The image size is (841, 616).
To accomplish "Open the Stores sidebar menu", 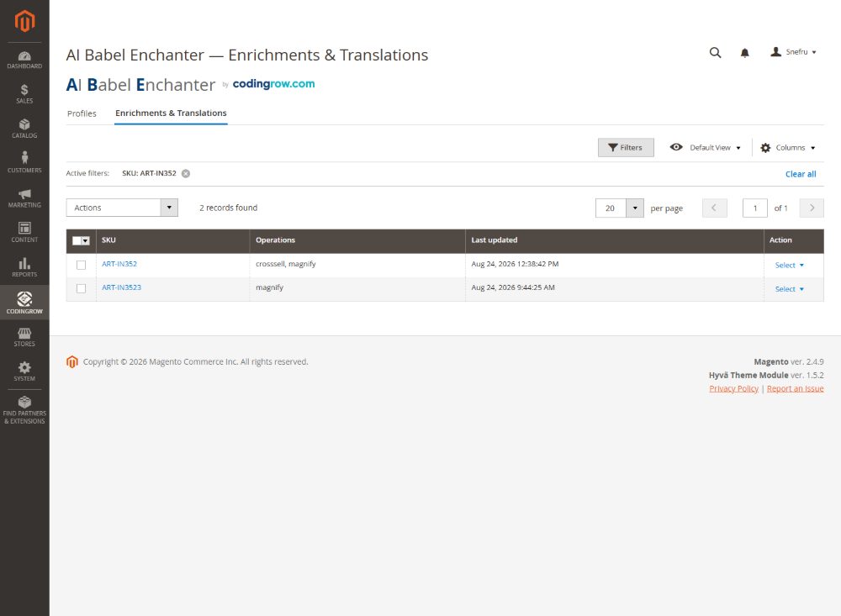I will tap(24, 337).
